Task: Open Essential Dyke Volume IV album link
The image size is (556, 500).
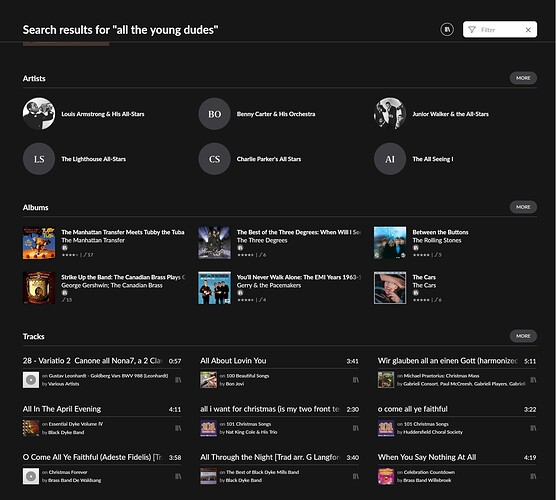Action: (x=76, y=424)
